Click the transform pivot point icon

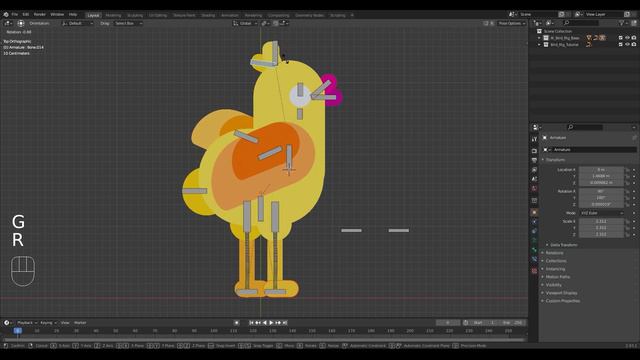tap(265, 23)
